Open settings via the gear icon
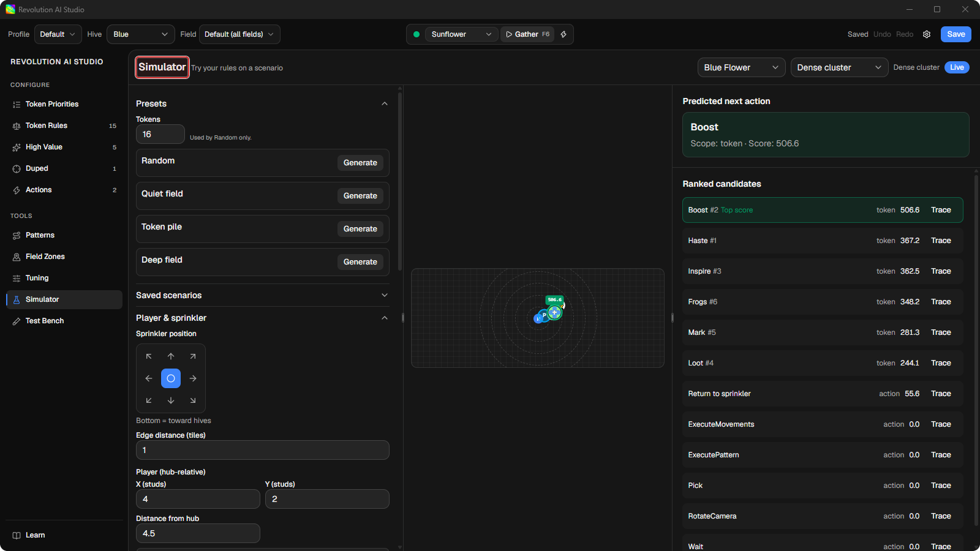Viewport: 980px width, 551px height. [x=927, y=34]
